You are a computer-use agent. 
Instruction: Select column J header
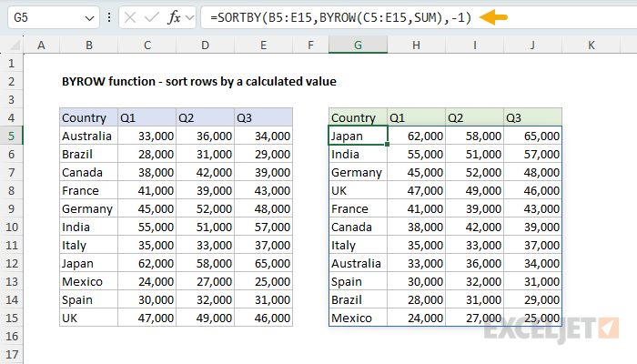532,45
